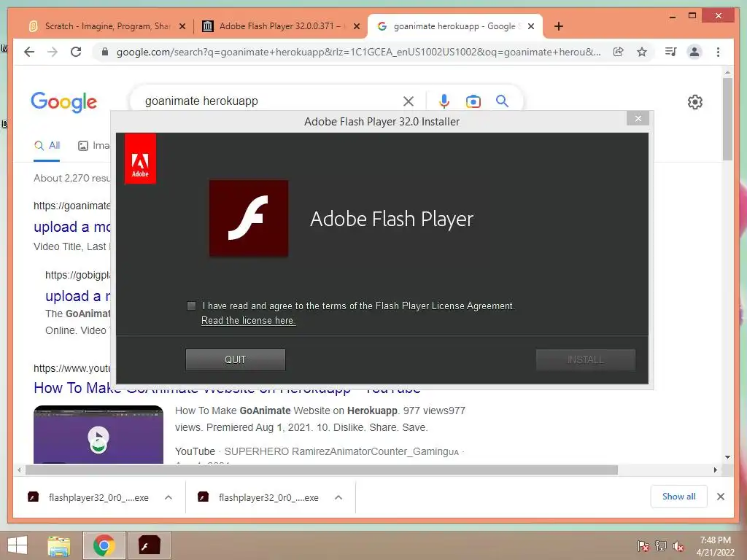Check the Flash Player License Agreement checkbox
Image resolution: width=747 pixels, height=560 pixels.
[192, 306]
